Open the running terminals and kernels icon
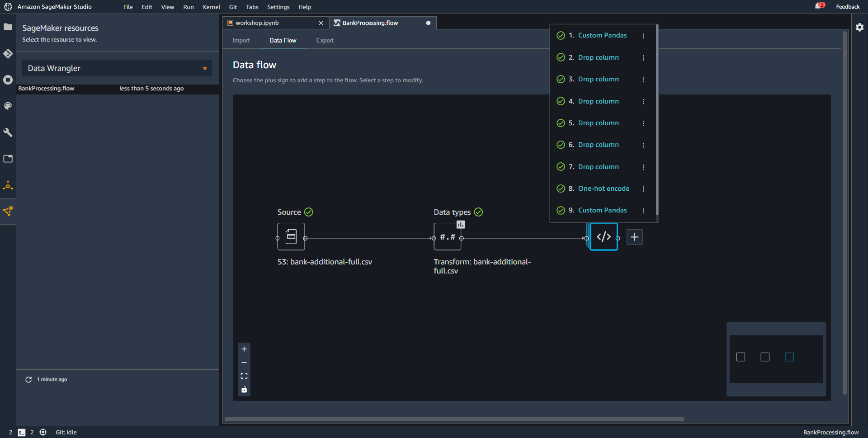Viewport: 868px width, 438px height. 8,80
